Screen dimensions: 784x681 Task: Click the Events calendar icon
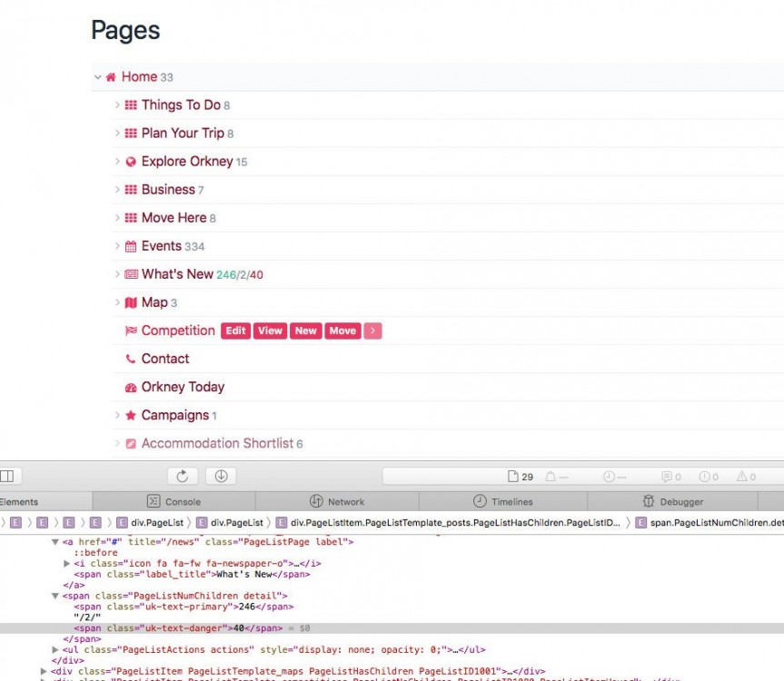pos(131,246)
